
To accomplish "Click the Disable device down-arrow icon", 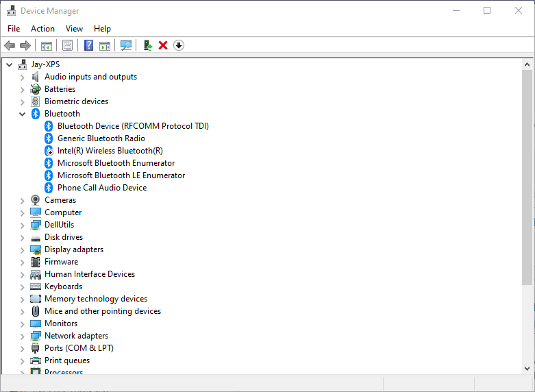I will pyautogui.click(x=179, y=45).
